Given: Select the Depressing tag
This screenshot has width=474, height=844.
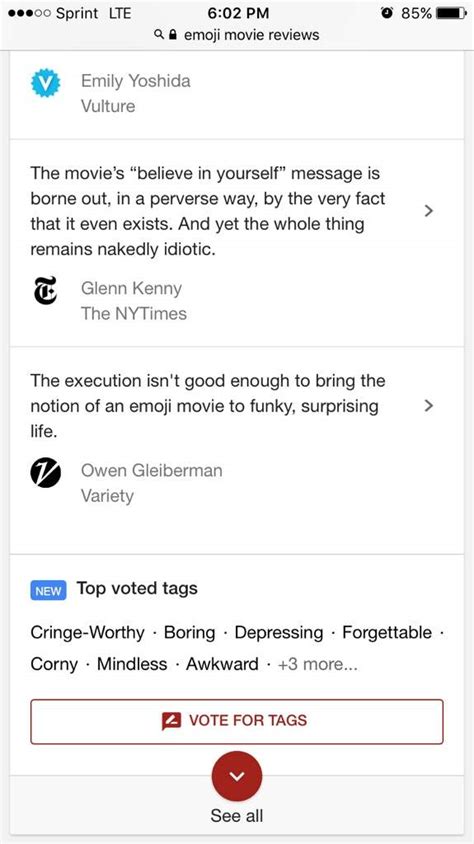Looking at the screenshot, I should click(279, 632).
